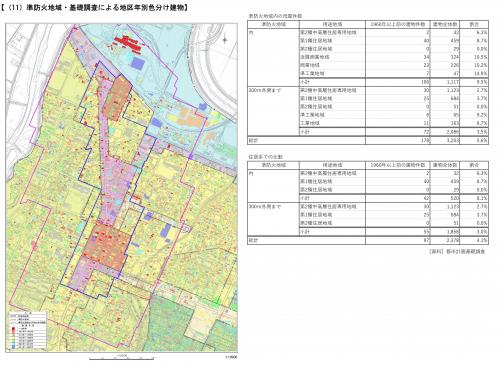Image resolution: width=500 pixels, height=367 pixels.
Task: Click the 1,858 subtotal cell in the lower table
Action: (x=452, y=231)
